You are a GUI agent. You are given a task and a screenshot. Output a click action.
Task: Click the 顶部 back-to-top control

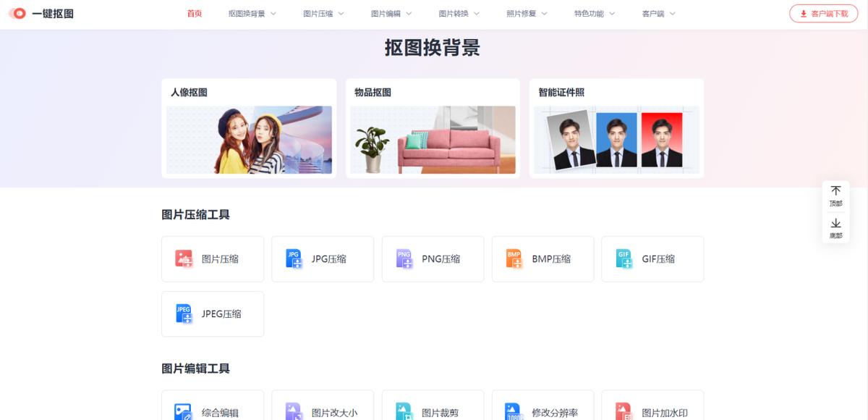tap(835, 196)
